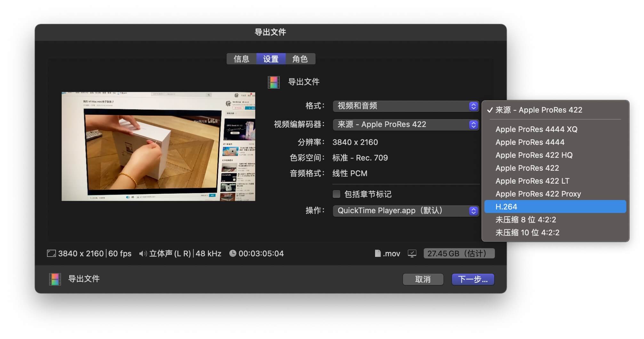Click the computer compatibility monitor icon
The image size is (644, 339).
click(x=412, y=254)
